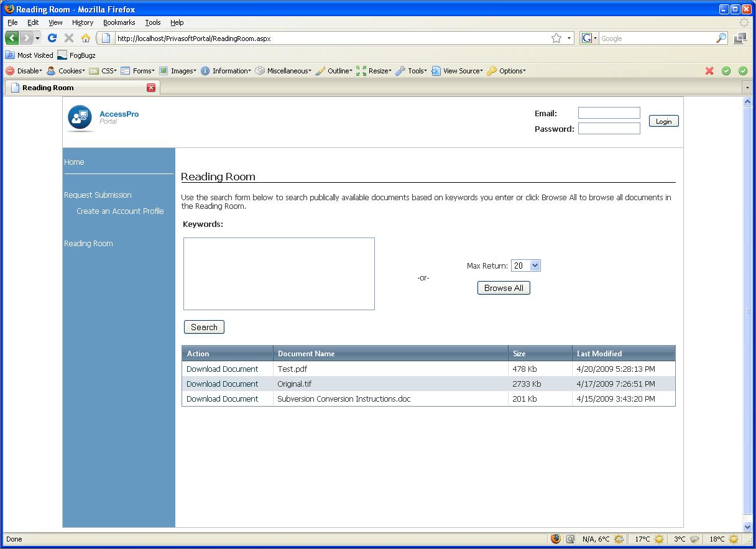This screenshot has width=756, height=549.
Task: Select the Reading Room tab
Action: 82,88
